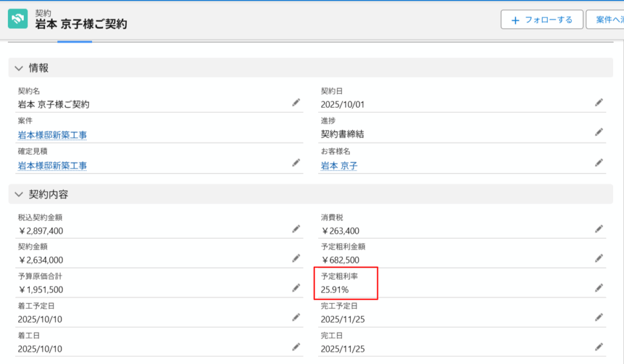Open 岩本様邸新築工事 link under 案件
The height and width of the screenshot is (364, 624).
click(x=52, y=135)
